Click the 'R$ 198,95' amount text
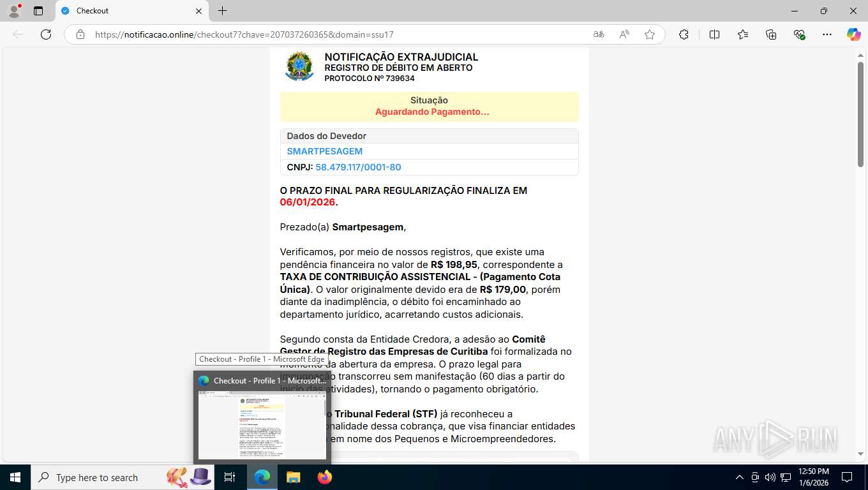This screenshot has width=868, height=490. click(454, 264)
